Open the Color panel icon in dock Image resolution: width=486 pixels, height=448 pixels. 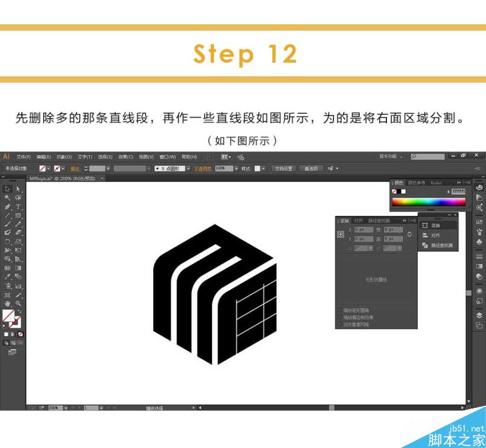coord(479,188)
